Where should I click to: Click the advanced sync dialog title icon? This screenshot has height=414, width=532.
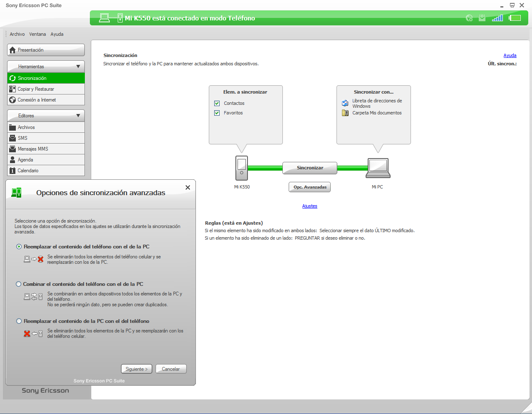coord(16,193)
